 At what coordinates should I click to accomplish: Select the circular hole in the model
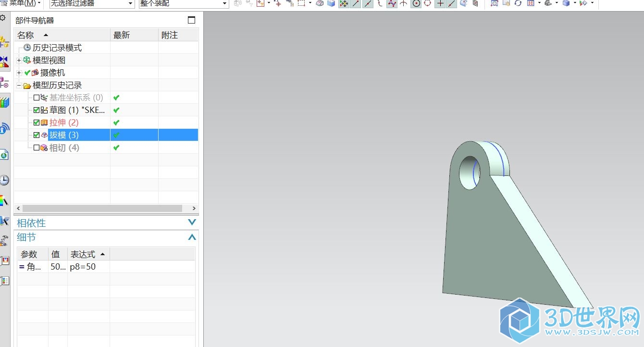(x=470, y=172)
